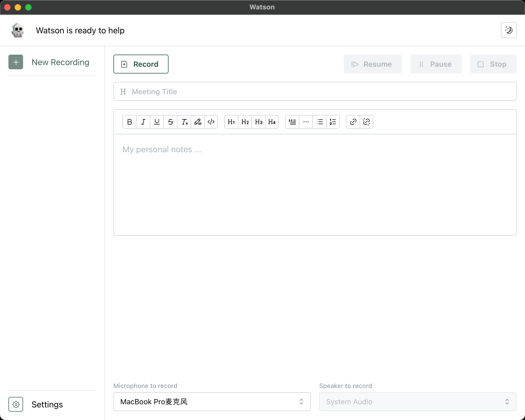Screen dimensions: 525x420
Task: Click the Underline formatting icon
Action: [x=157, y=122]
